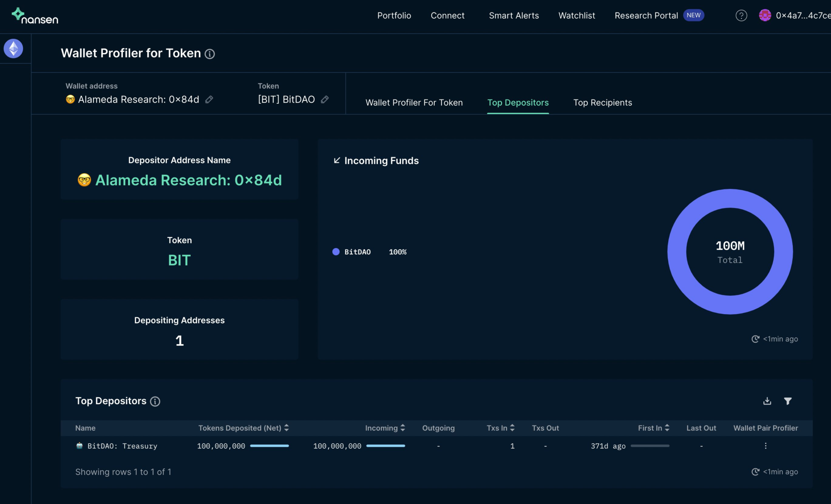Switch to the Top Recipients tab
Viewport: 831px width, 504px height.
tap(603, 103)
